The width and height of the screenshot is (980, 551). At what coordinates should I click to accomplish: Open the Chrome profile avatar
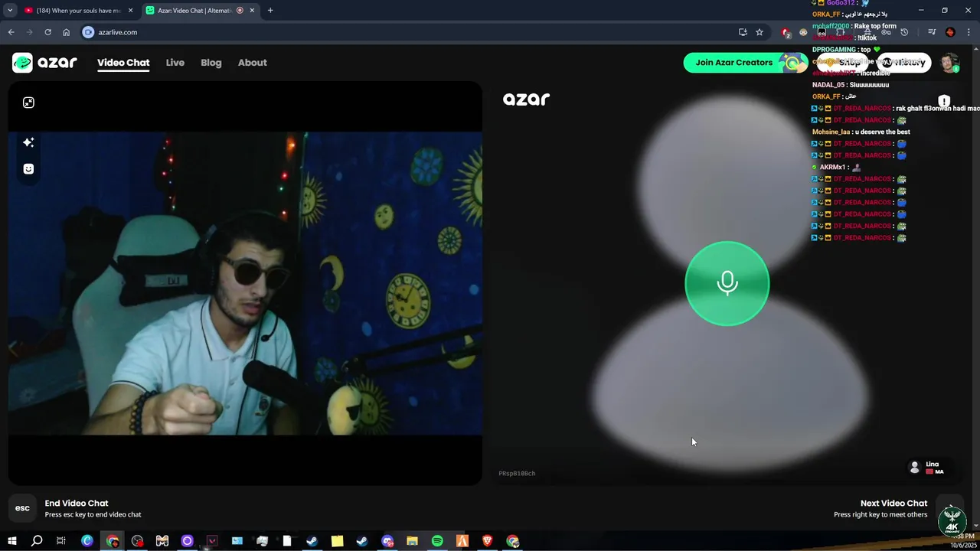pyautogui.click(x=950, y=32)
